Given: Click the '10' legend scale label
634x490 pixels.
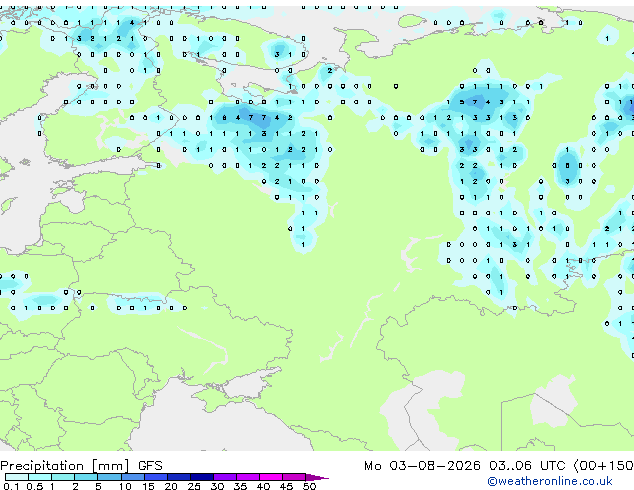Looking at the screenshot, I should point(125,486).
